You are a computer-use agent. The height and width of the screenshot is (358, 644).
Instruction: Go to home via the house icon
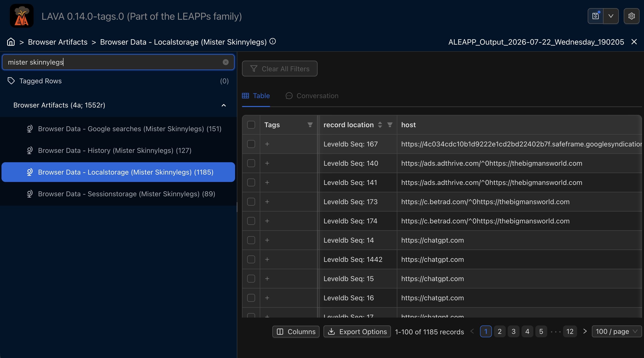tap(11, 42)
